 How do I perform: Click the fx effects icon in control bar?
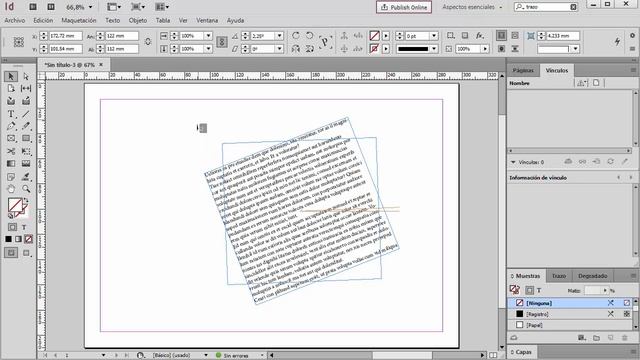480,36
